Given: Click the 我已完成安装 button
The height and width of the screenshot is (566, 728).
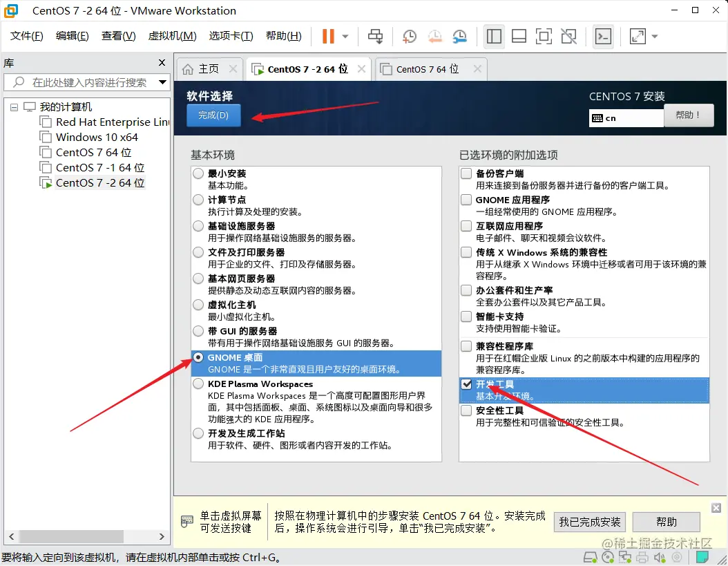Looking at the screenshot, I should tap(590, 522).
